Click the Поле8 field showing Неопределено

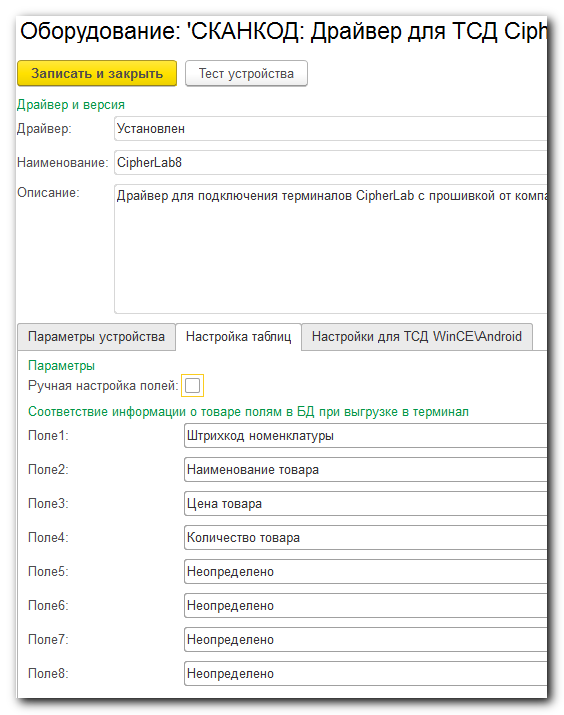click(x=366, y=674)
